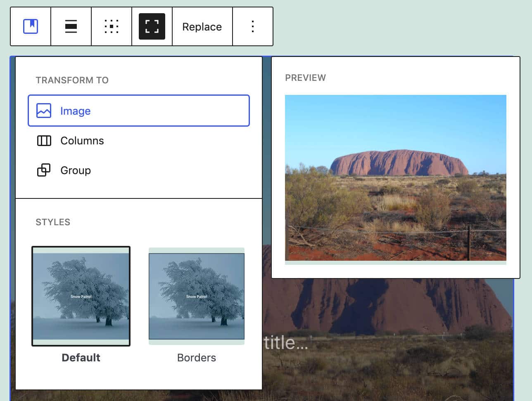
Task: Click the Uluru image in the Preview panel
Action: [395, 178]
